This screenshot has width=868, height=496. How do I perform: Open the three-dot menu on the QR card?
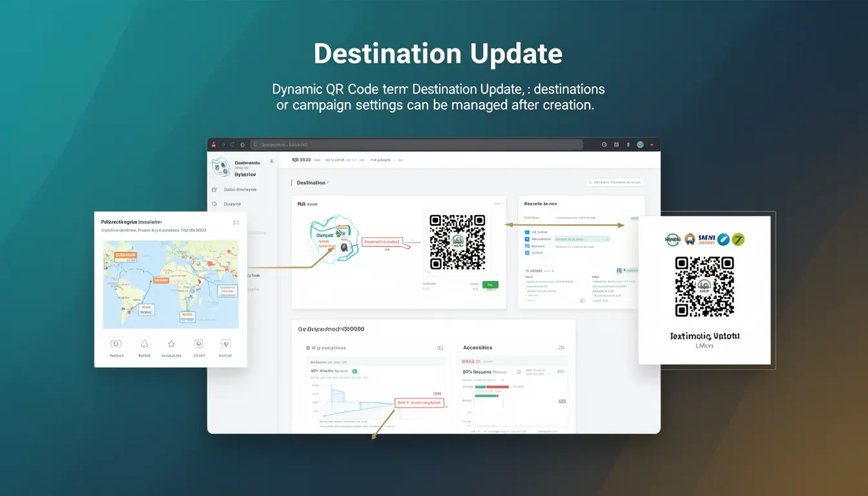click(x=497, y=203)
